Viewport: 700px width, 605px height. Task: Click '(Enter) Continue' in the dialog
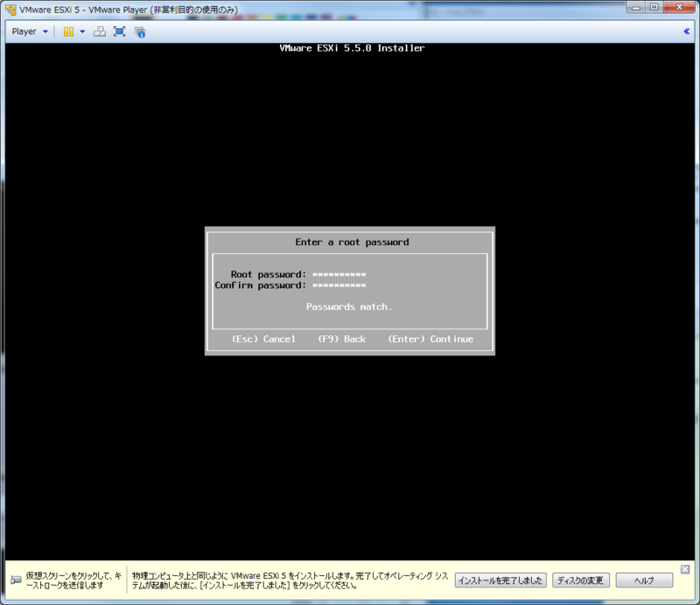[430, 339]
